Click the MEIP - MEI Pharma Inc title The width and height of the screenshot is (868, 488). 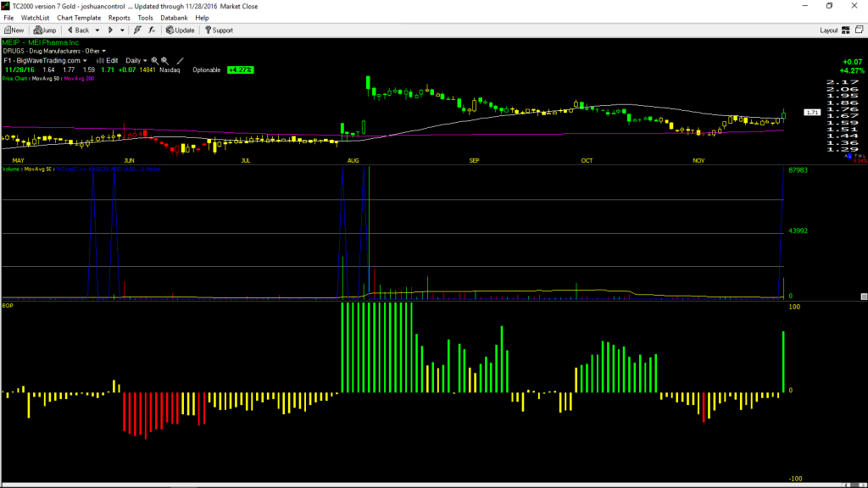(x=41, y=42)
